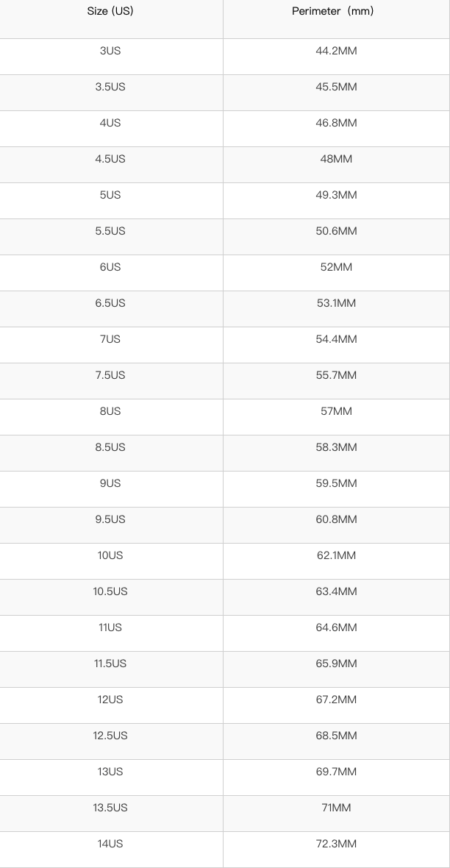This screenshot has width=450, height=868.
Task: Click the 62.1MM perimeter cell
Action: coord(336,555)
